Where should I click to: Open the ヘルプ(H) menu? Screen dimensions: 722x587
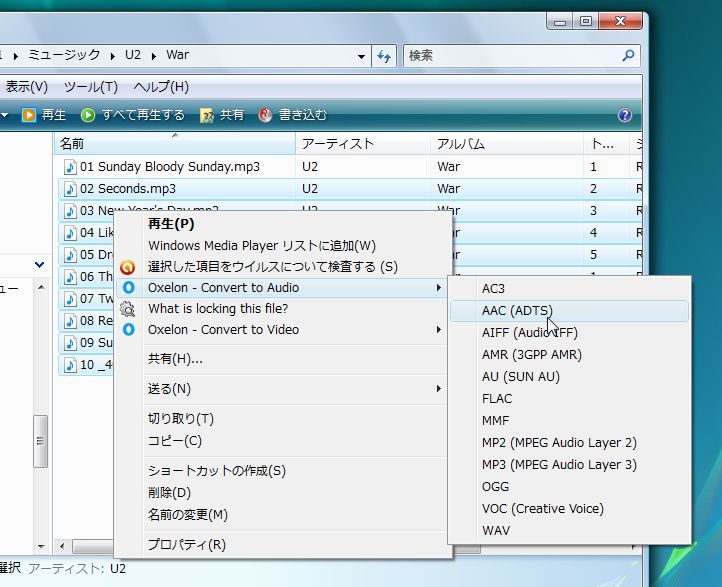tap(161, 87)
